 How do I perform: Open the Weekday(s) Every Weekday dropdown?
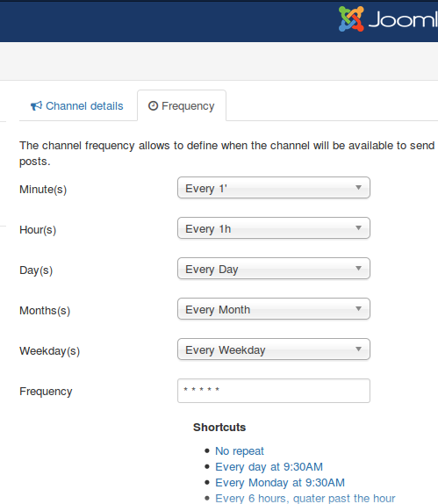click(x=274, y=349)
